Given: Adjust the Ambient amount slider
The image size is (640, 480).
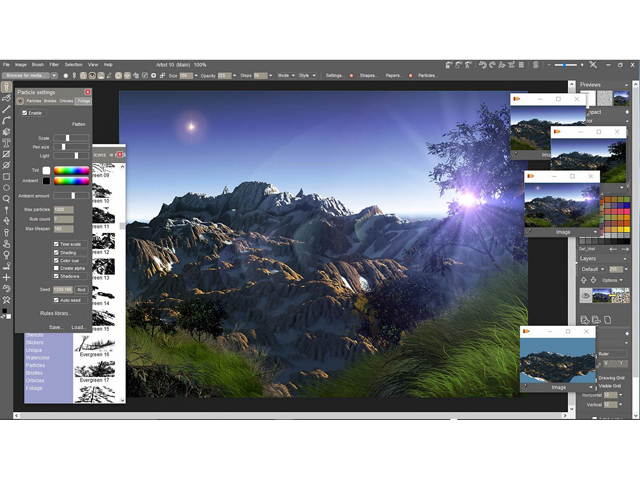Looking at the screenshot, I should [72, 195].
